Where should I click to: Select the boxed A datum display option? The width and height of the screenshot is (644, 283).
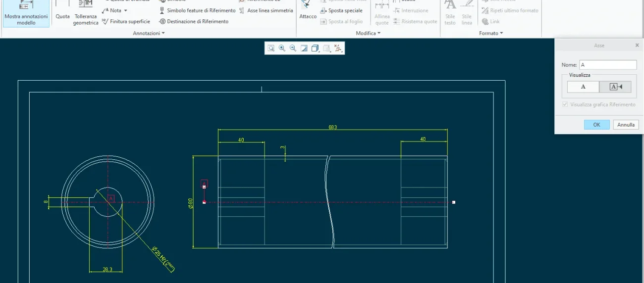615,87
